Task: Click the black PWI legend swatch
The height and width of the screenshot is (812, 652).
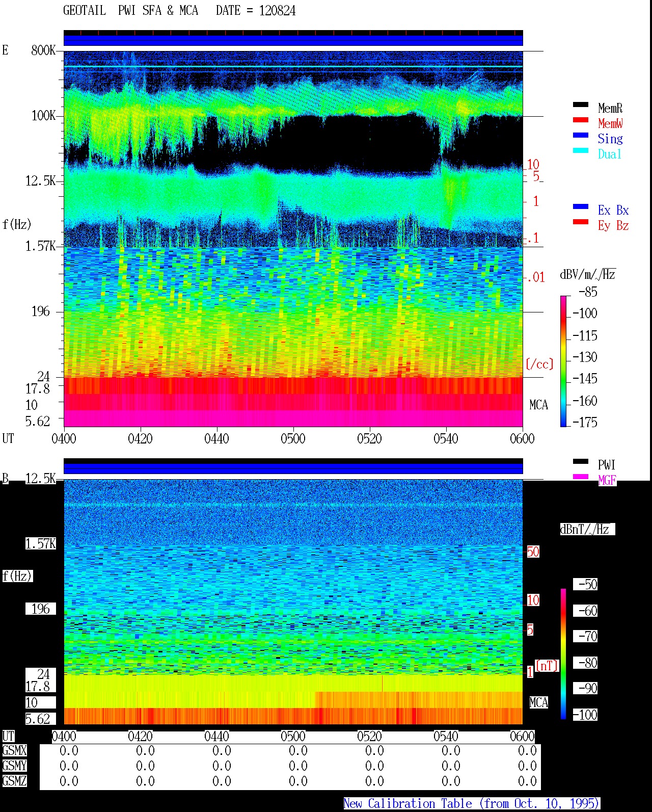Action: (x=581, y=462)
